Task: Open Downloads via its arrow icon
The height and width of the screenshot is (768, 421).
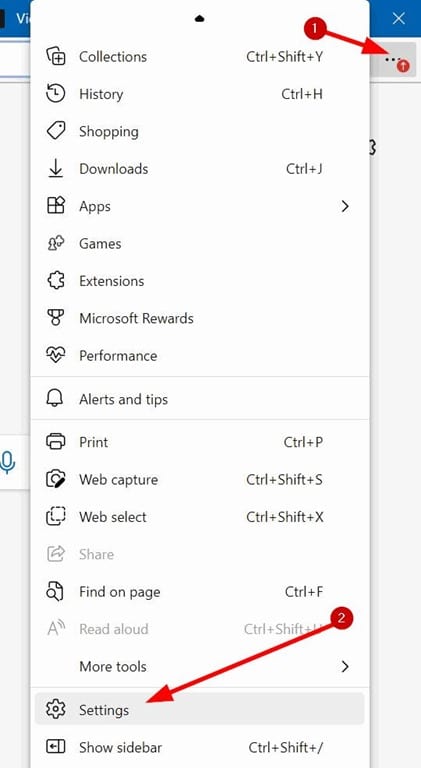Action: click(x=55, y=168)
